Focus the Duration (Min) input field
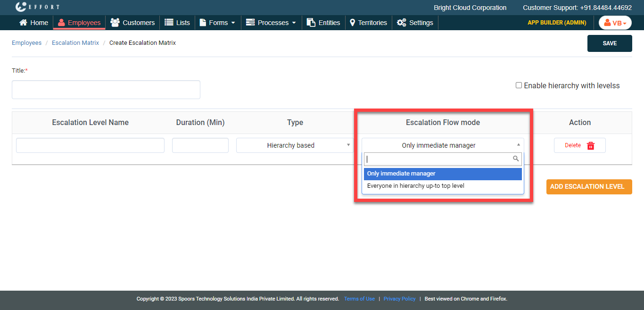Viewport: 644px width, 310px height. click(x=200, y=145)
